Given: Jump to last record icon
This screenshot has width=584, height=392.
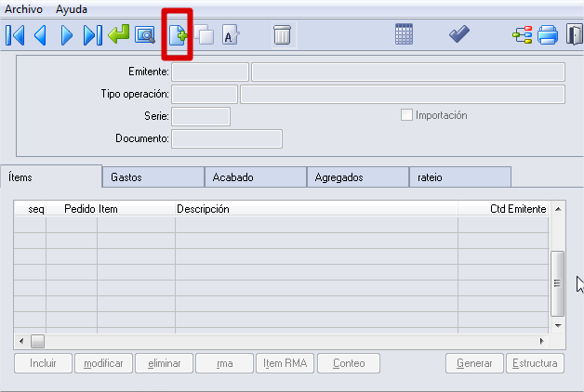Looking at the screenshot, I should 93,35.
